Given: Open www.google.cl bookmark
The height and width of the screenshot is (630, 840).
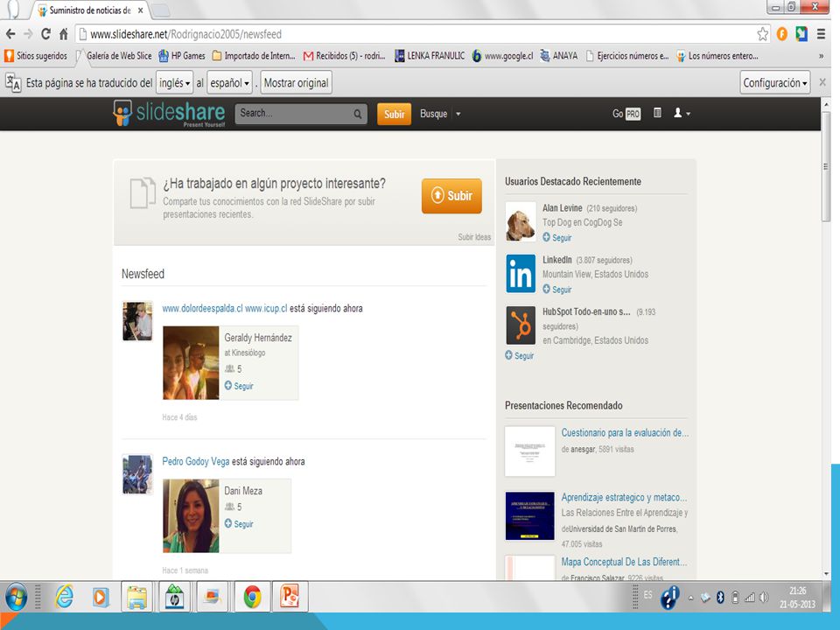Looking at the screenshot, I should 502,56.
